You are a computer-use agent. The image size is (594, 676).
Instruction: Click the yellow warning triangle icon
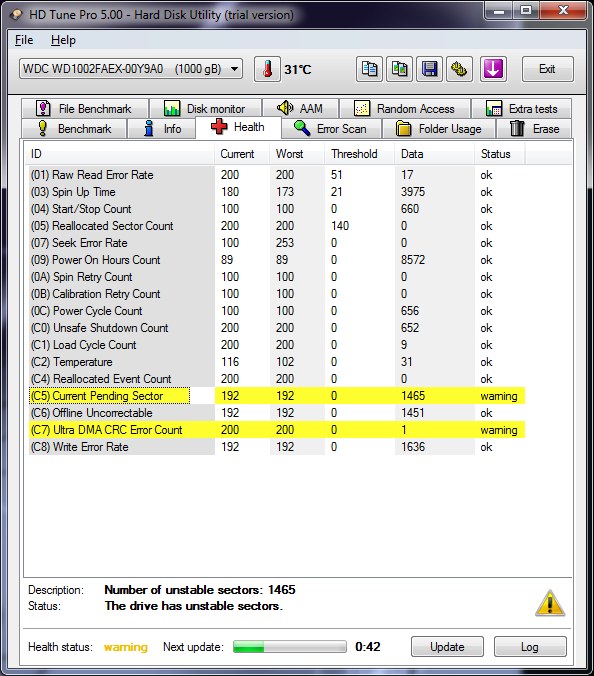[550, 603]
